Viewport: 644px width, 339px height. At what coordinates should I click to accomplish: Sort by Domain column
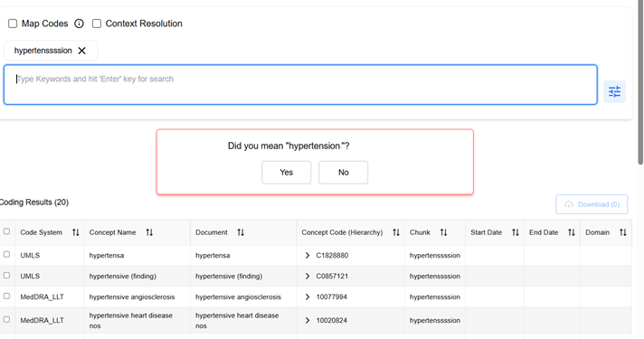(x=623, y=232)
